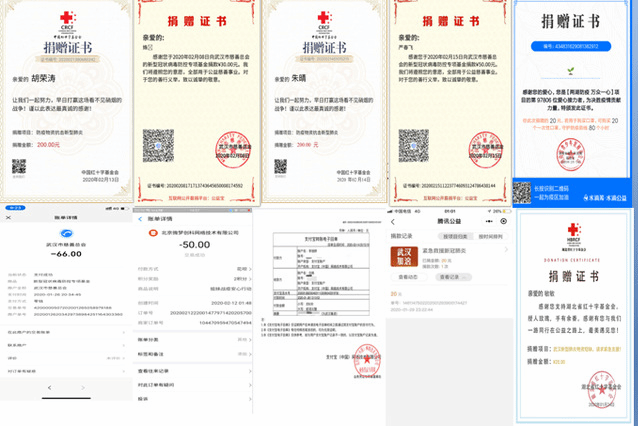Close the 账单详情 page with X icon
This screenshot has width=638, height=426.
(x=9, y=217)
